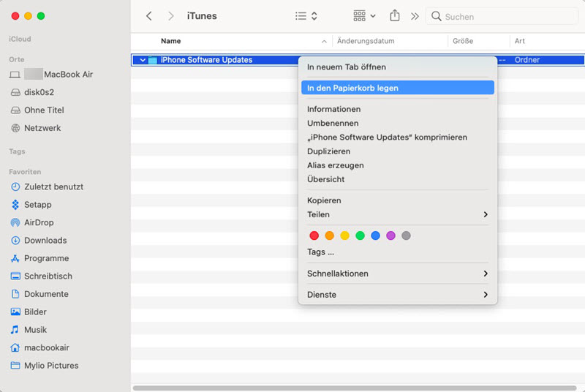Apply the yellow tag color

click(x=344, y=235)
